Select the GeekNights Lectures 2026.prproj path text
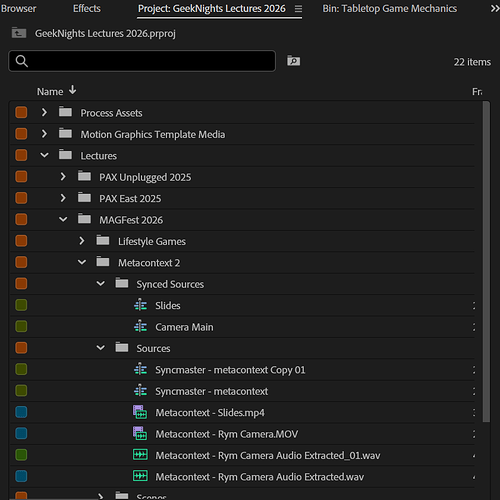 (x=105, y=33)
